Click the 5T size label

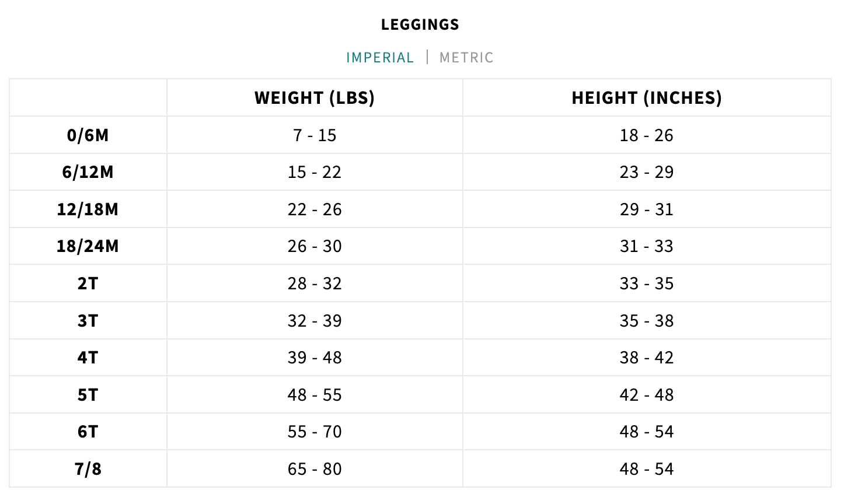point(88,395)
